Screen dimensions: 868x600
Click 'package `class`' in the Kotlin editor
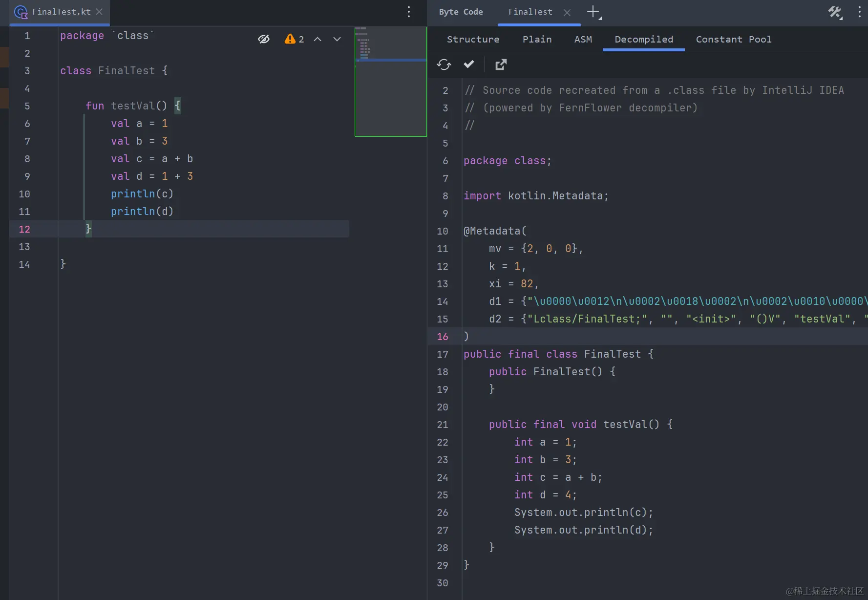tap(107, 36)
